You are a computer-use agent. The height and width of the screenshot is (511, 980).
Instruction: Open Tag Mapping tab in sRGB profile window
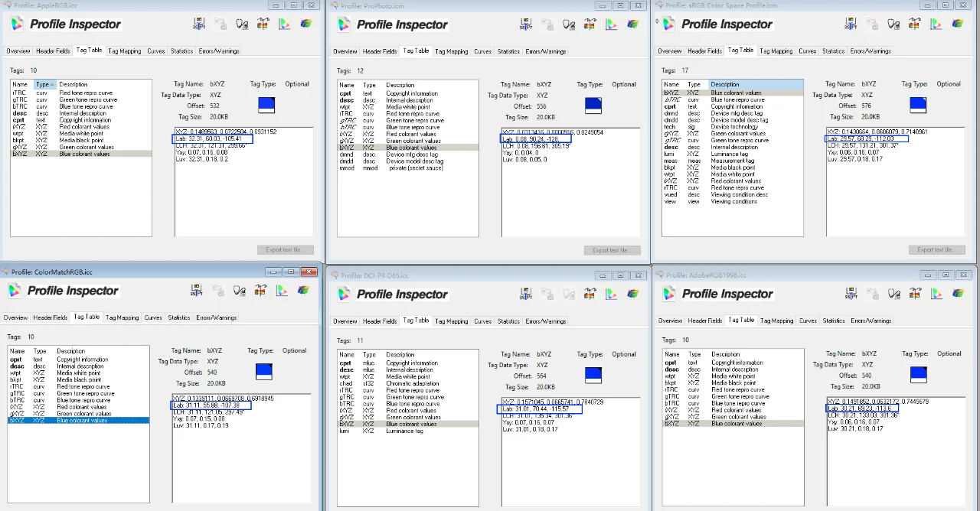click(x=776, y=51)
